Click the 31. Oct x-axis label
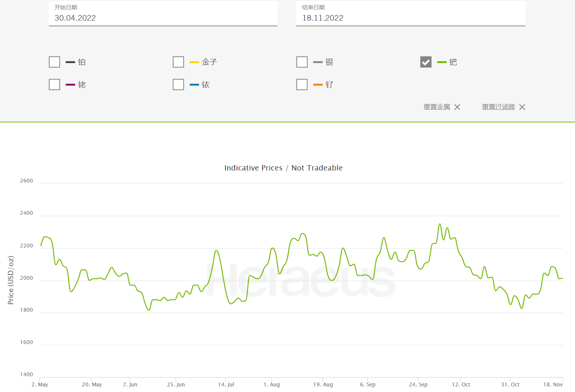The height and width of the screenshot is (392, 575). pos(510,384)
